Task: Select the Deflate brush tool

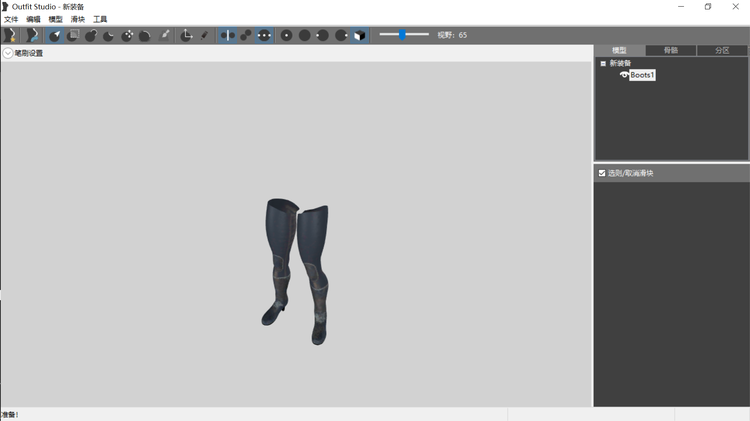Action: [109, 35]
